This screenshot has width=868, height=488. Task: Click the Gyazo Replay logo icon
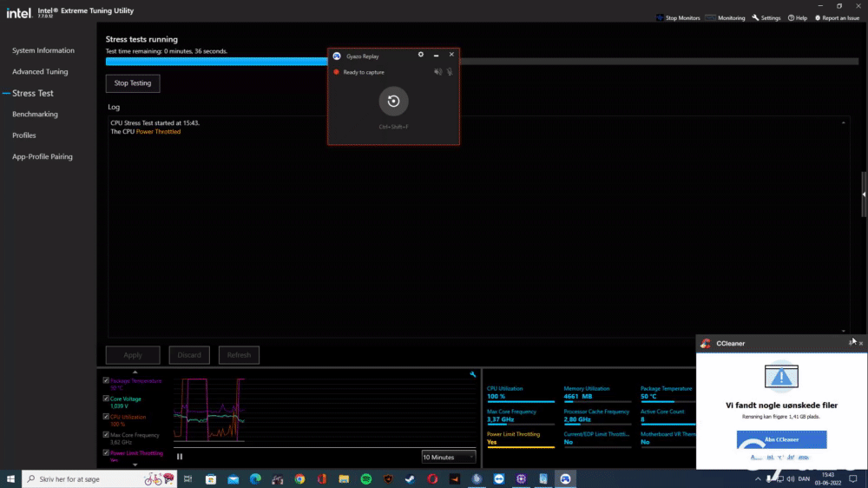pos(337,56)
